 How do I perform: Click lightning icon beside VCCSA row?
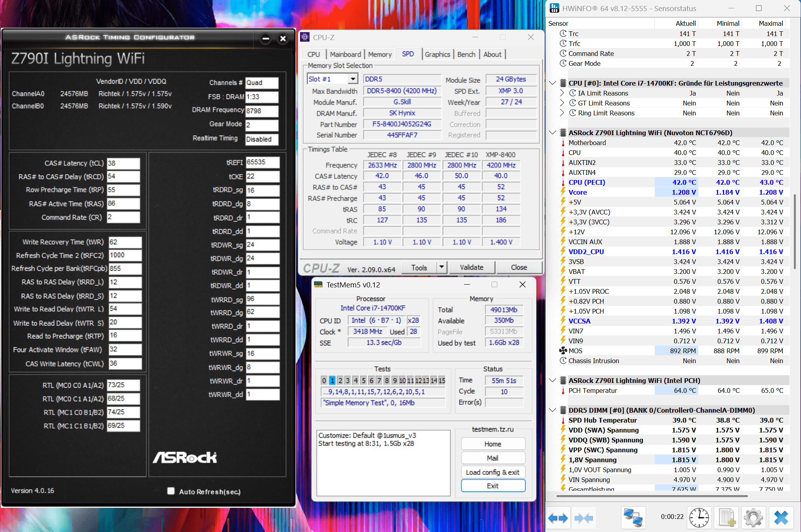click(563, 321)
